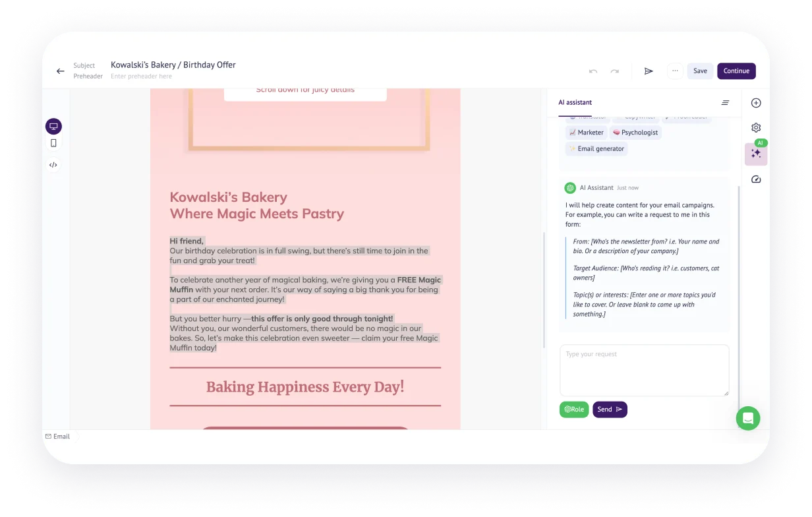Click the Hi friend, greeting text

pos(187,241)
